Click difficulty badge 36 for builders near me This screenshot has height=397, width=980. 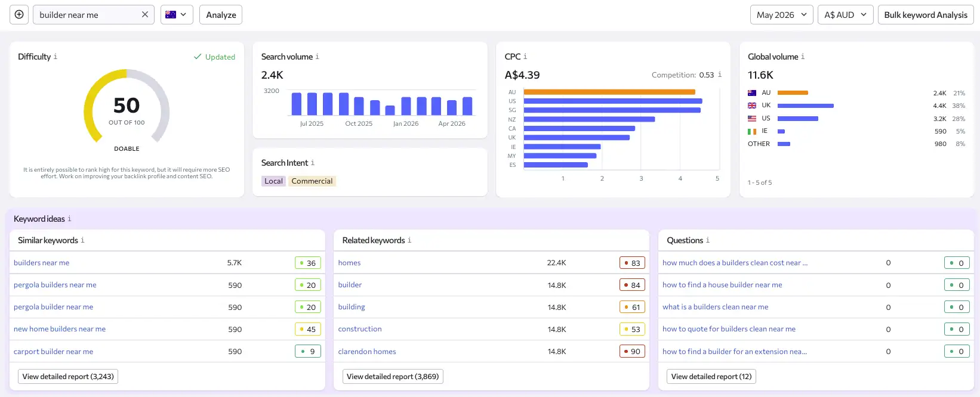tap(308, 263)
